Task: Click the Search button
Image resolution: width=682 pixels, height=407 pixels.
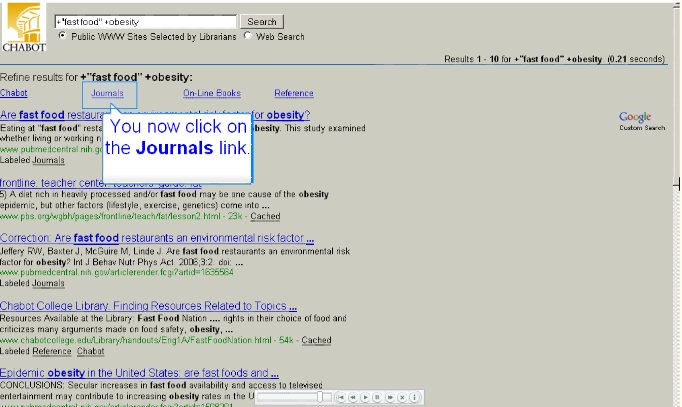Action: 262,21
